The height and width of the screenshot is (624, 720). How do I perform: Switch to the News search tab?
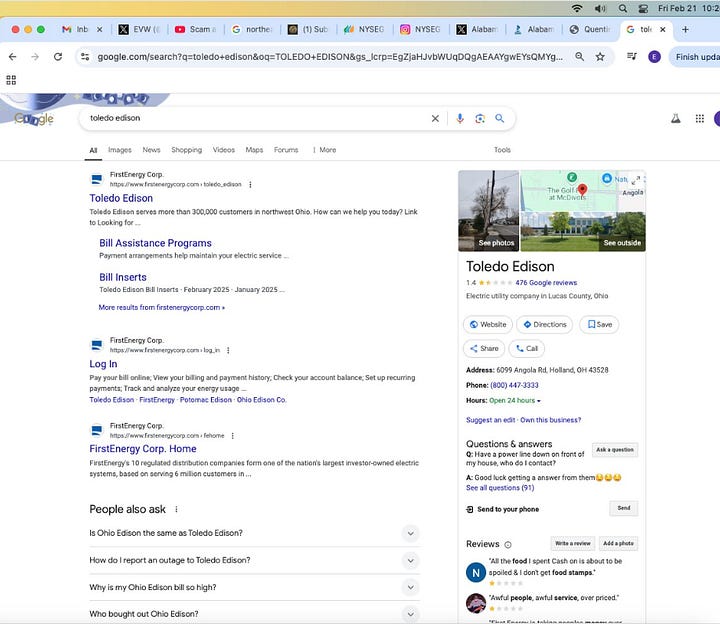click(151, 150)
